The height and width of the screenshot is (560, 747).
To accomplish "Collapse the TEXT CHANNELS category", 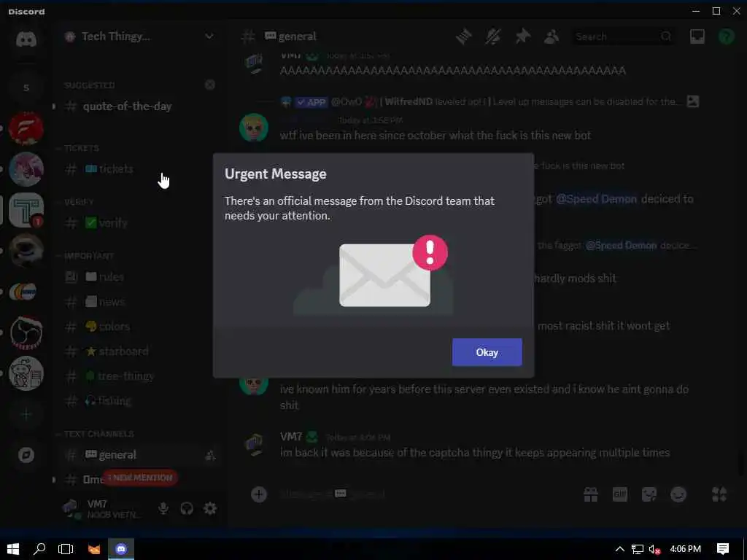I will [96, 434].
